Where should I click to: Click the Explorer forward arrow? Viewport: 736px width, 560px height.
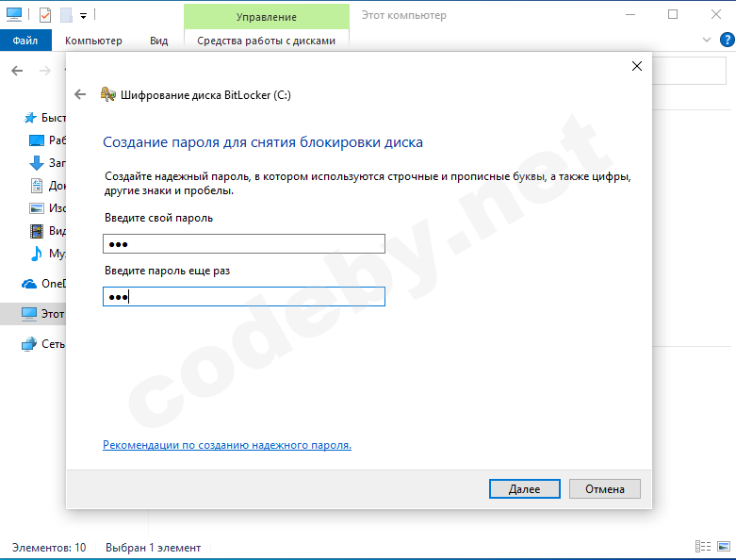(45, 71)
